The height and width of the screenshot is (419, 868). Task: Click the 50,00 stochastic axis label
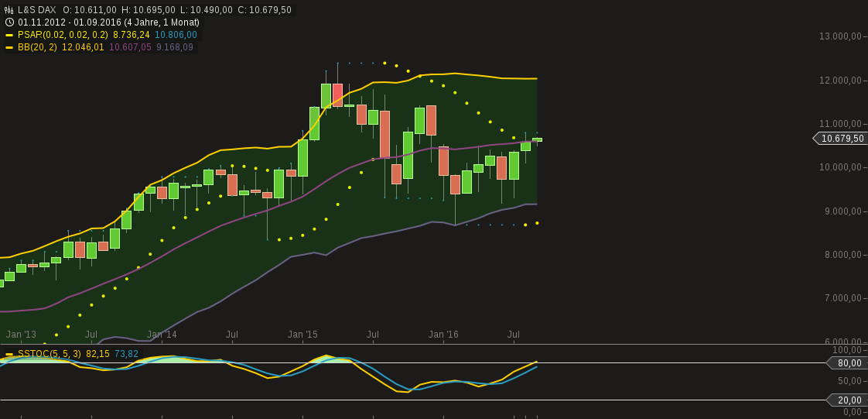(x=849, y=381)
